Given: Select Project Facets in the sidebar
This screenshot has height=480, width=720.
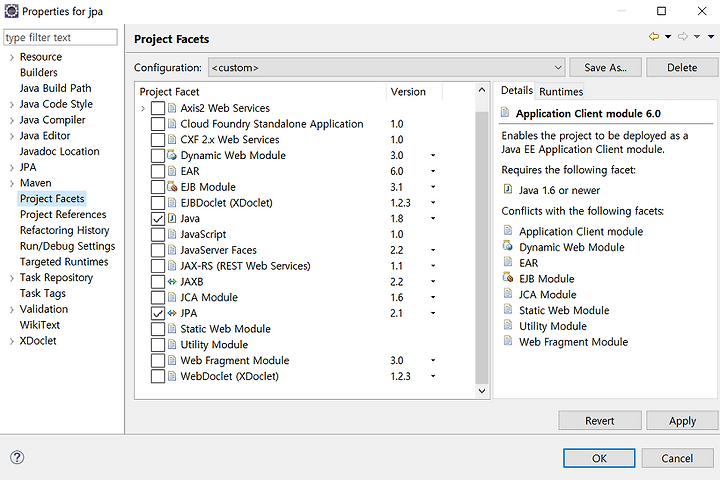Looking at the screenshot, I should (52, 198).
